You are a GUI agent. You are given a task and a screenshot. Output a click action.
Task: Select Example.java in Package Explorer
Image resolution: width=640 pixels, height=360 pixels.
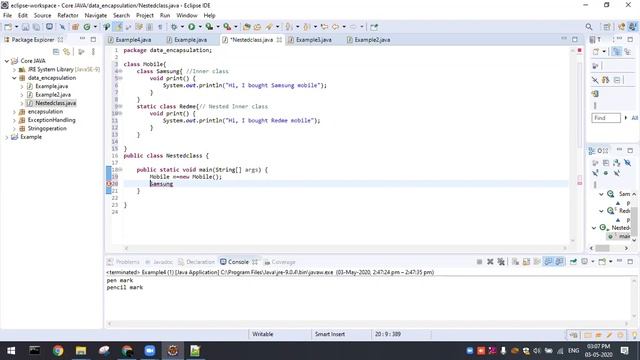pyautogui.click(x=52, y=86)
